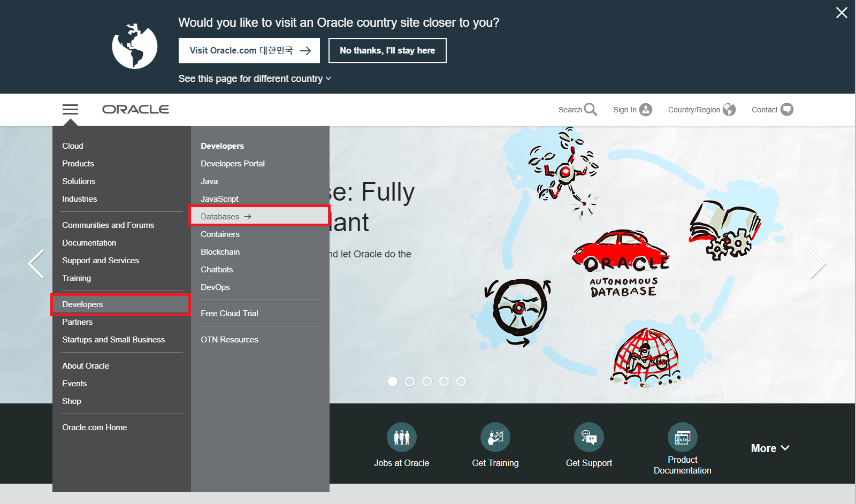856x504 pixels.
Task: Open the Chatbots submenu link
Action: (217, 269)
